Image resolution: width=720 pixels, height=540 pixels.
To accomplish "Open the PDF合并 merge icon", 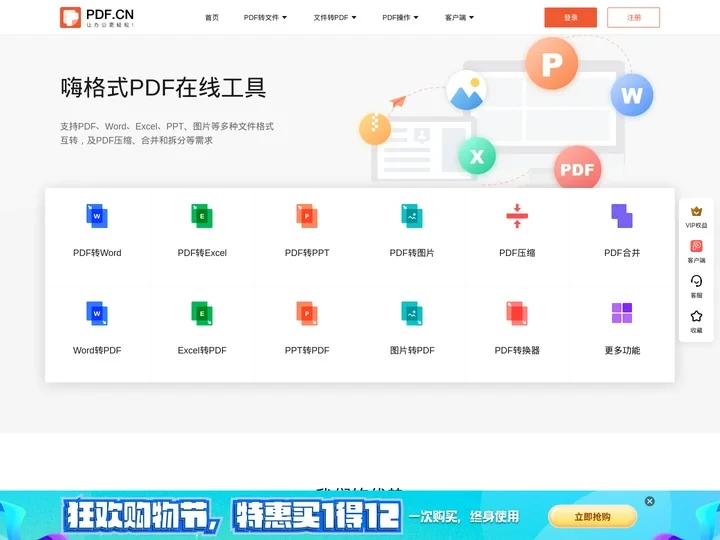I will tap(622, 216).
